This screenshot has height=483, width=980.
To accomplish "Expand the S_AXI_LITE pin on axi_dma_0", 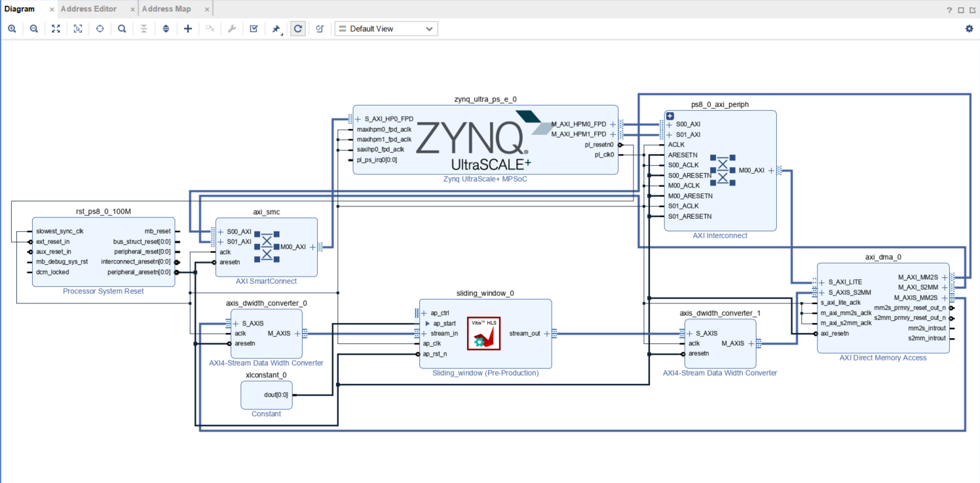I will coord(821,282).
